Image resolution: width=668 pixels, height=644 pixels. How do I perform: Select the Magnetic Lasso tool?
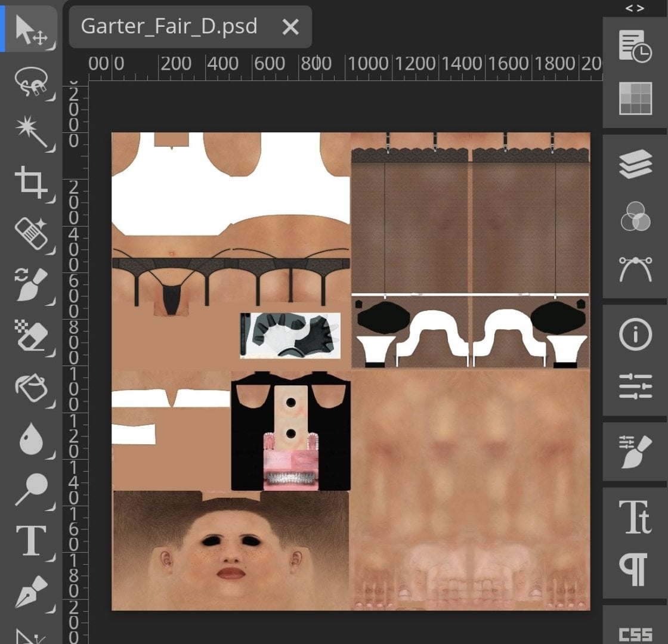[31, 81]
